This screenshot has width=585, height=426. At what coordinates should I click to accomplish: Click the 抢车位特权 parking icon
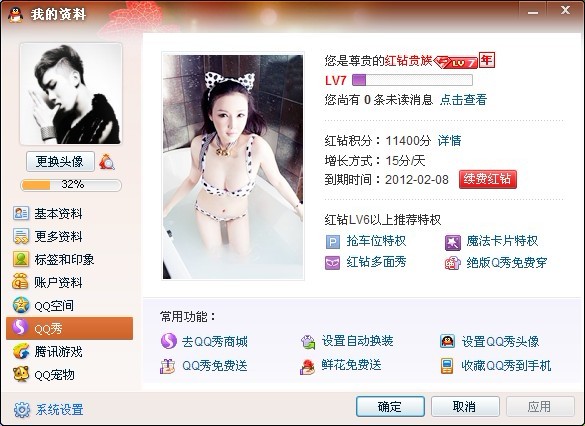(x=333, y=242)
